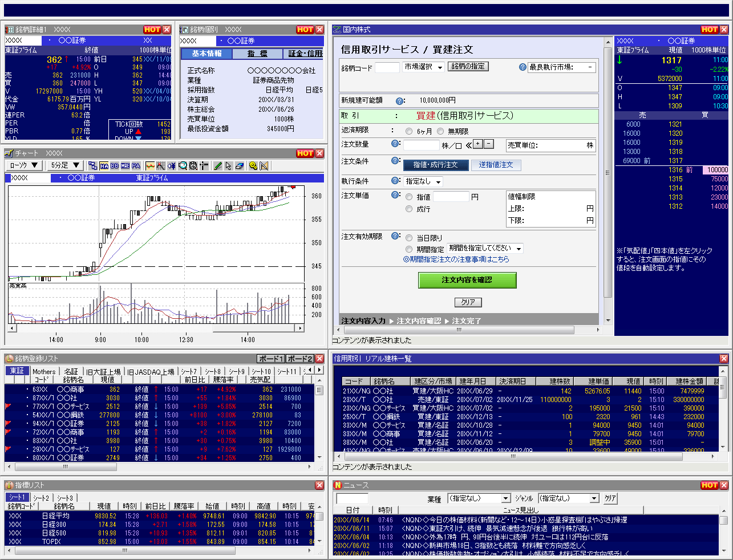Open the 市場選択 market dropdown
Screen dimensions: 733x560
pyautogui.click(x=424, y=67)
